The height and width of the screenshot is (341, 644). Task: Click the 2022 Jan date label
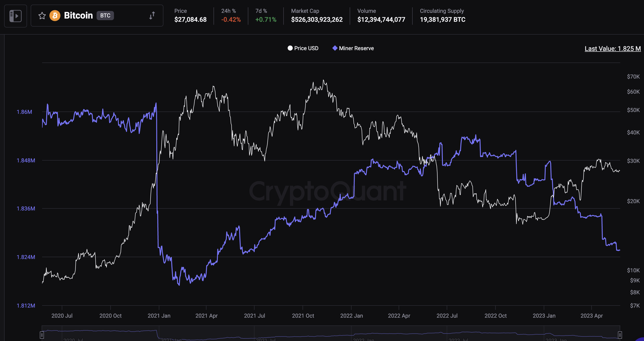pos(352,316)
